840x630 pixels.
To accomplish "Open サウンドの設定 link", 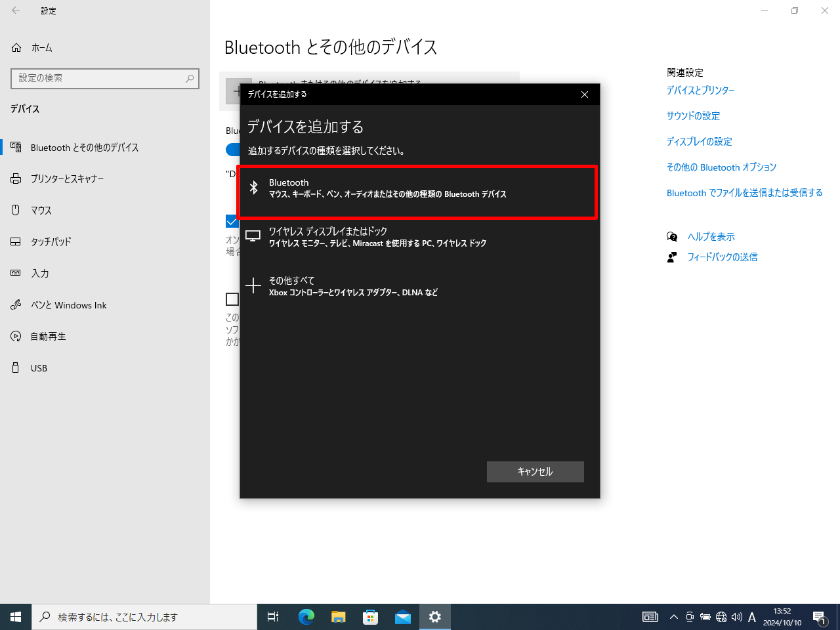I will click(693, 116).
